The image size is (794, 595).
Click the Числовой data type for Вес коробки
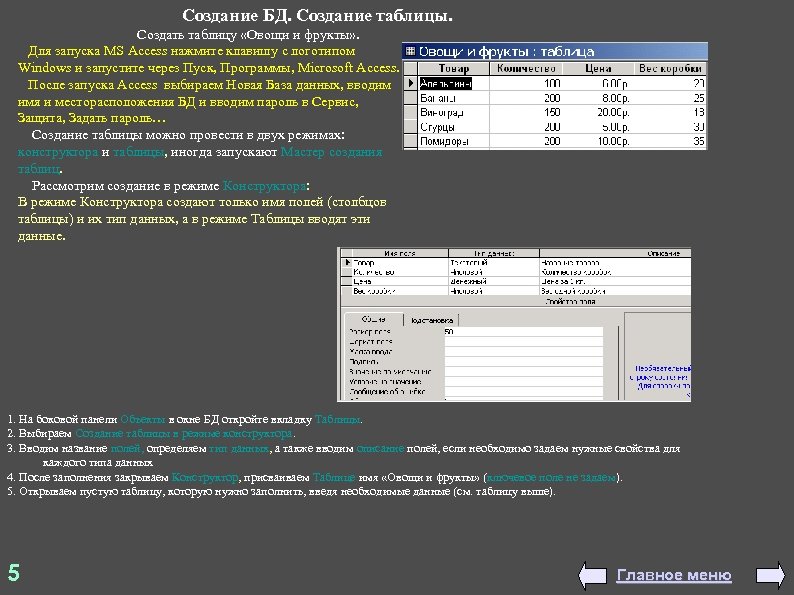pos(494,291)
